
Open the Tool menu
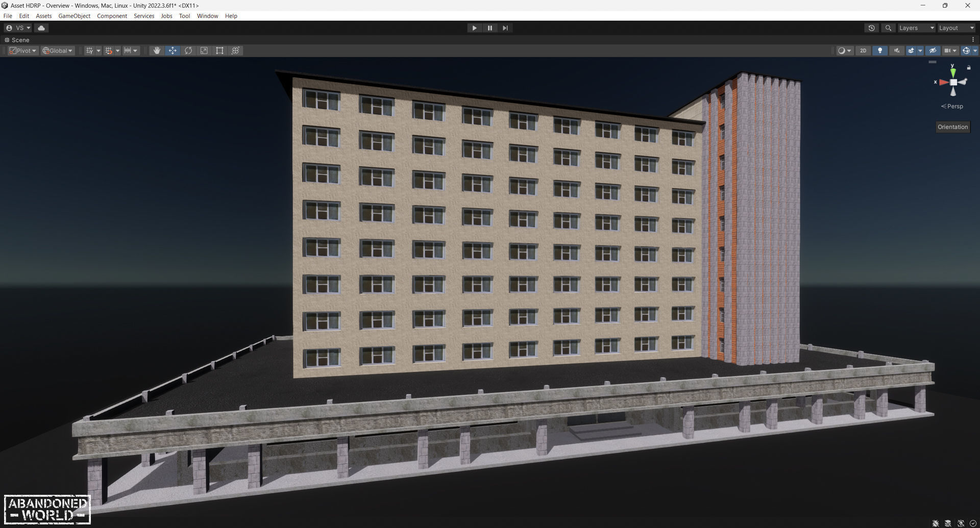tap(184, 16)
